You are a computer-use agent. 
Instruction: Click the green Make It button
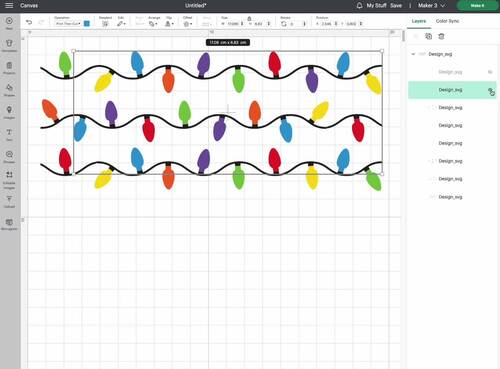tap(477, 5)
